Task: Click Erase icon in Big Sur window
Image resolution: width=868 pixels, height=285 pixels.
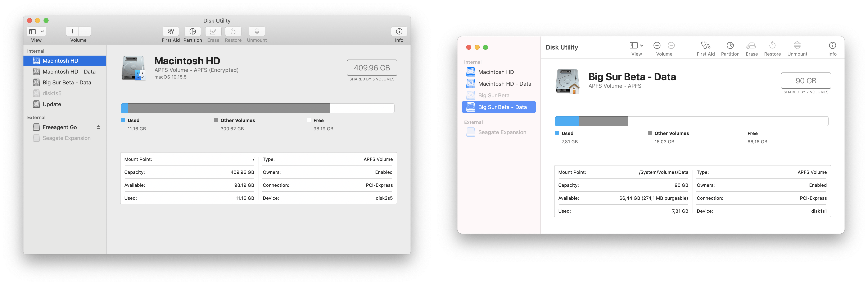Action: [751, 45]
